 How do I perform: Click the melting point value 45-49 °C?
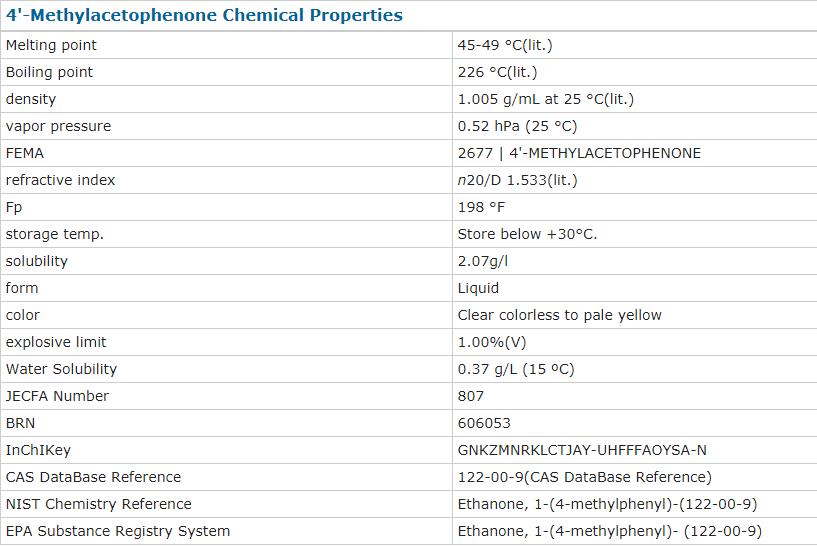(x=505, y=45)
